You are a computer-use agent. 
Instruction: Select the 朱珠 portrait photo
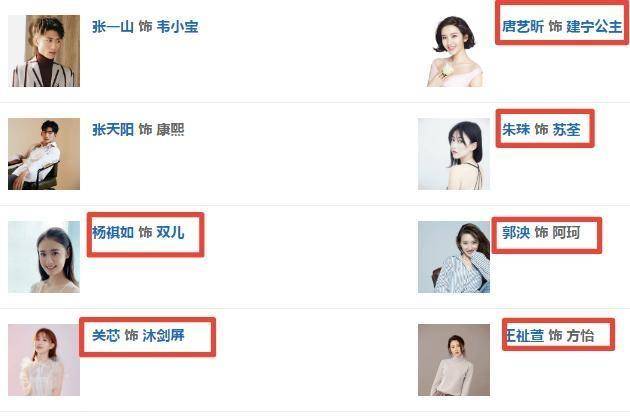pos(454,154)
